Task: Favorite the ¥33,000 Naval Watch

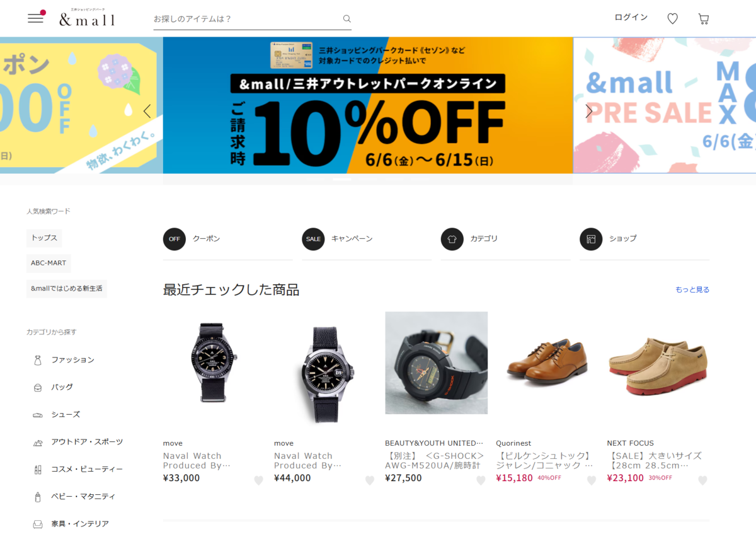Action: tap(258, 480)
